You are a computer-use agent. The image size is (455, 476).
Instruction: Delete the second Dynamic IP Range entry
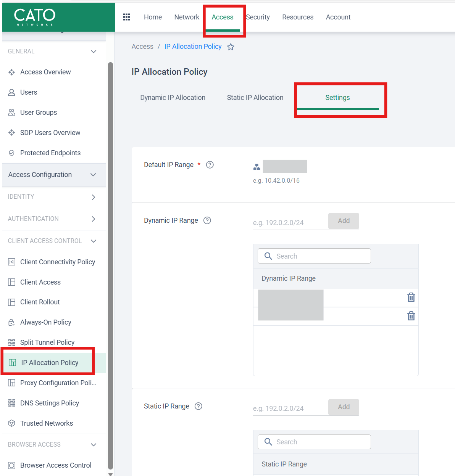point(411,316)
